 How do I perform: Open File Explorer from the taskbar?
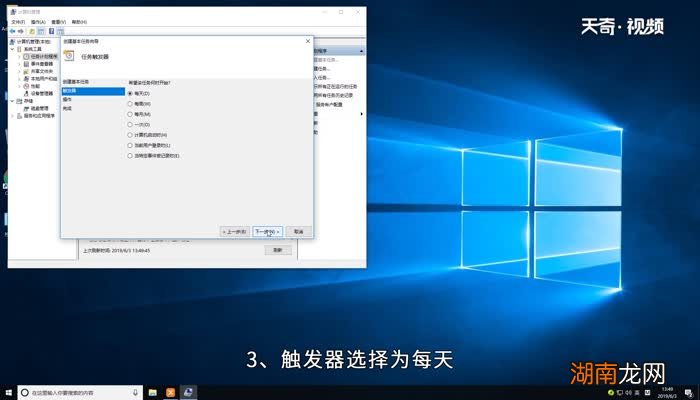point(153,392)
